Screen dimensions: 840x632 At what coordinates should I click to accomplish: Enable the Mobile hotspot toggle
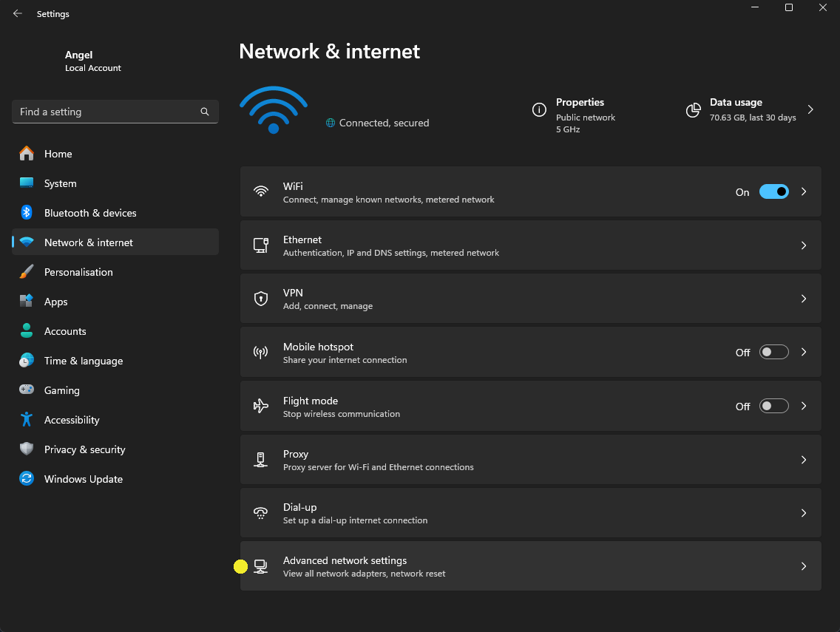pos(773,353)
